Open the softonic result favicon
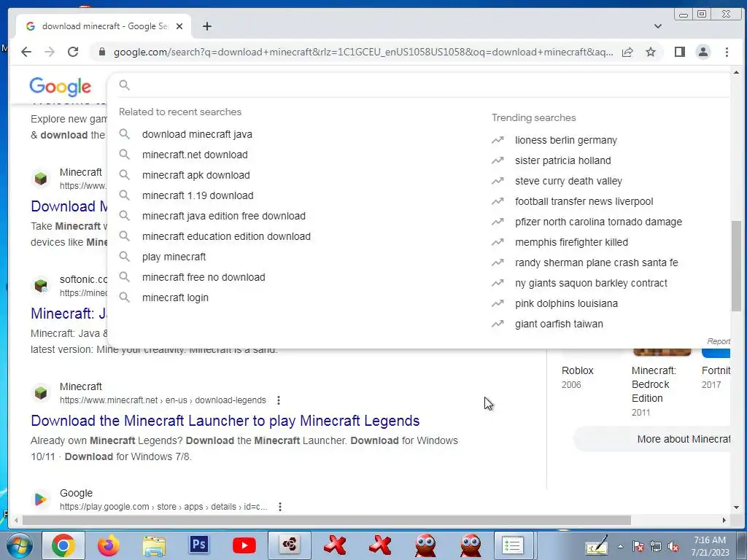The height and width of the screenshot is (560, 747). [41, 286]
